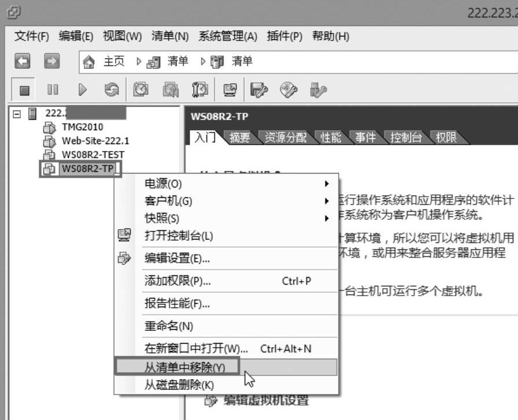Screen dimensions: 518x420
Task: Click the vSphere client title bar icon
Action: [x=13, y=13]
